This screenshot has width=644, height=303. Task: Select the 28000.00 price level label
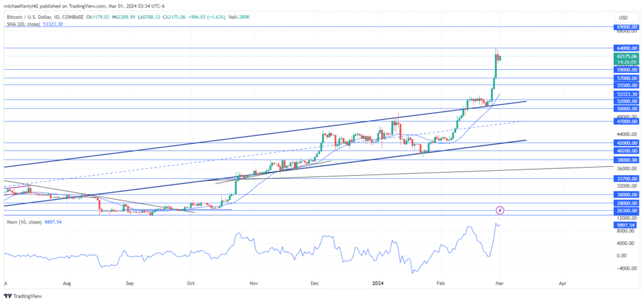pyautogui.click(x=627, y=203)
